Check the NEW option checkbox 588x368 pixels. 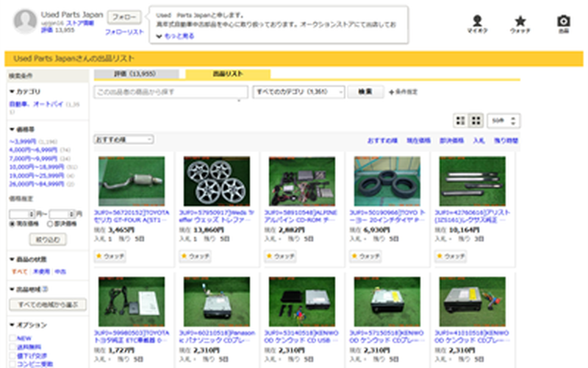point(12,339)
